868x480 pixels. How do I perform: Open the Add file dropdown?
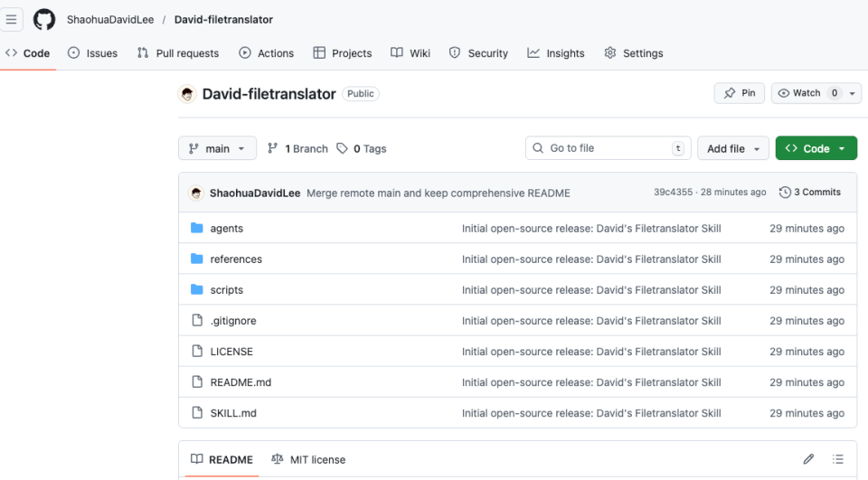tap(732, 148)
